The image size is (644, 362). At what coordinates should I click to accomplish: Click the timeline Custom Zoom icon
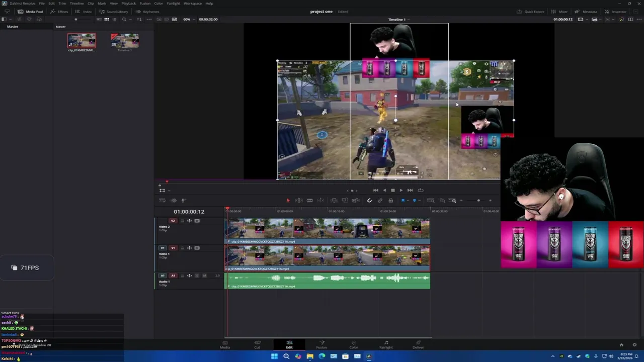453,201
